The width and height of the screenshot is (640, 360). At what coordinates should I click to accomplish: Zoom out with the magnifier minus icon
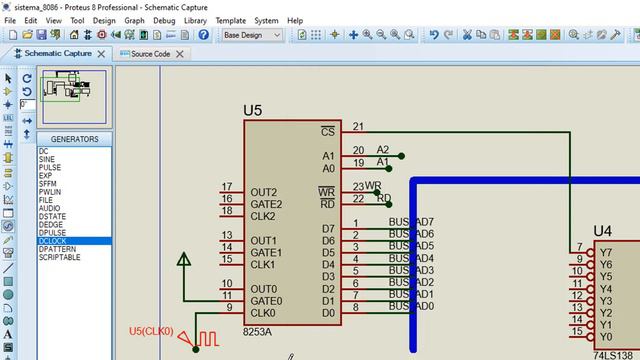click(381, 35)
